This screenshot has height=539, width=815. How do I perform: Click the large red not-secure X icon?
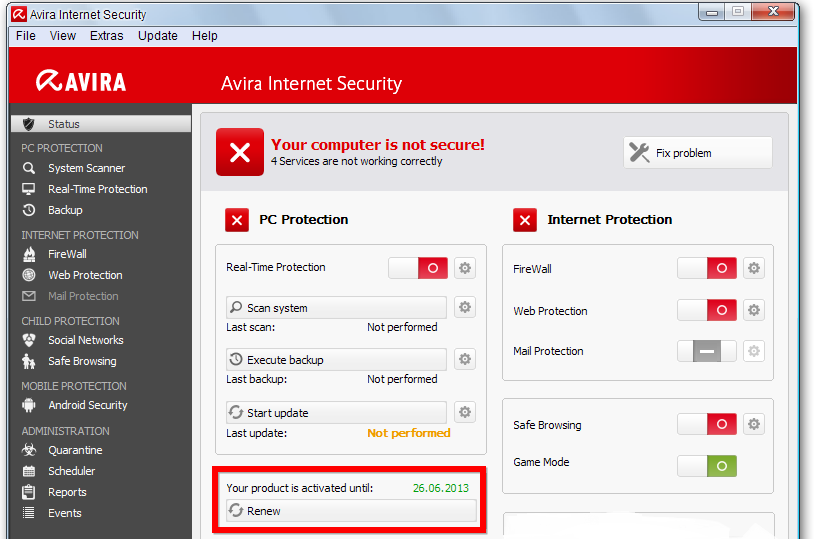click(x=240, y=152)
